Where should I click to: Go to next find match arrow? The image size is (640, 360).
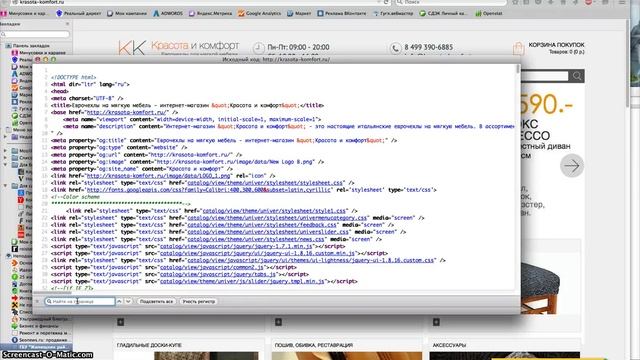coord(128,301)
